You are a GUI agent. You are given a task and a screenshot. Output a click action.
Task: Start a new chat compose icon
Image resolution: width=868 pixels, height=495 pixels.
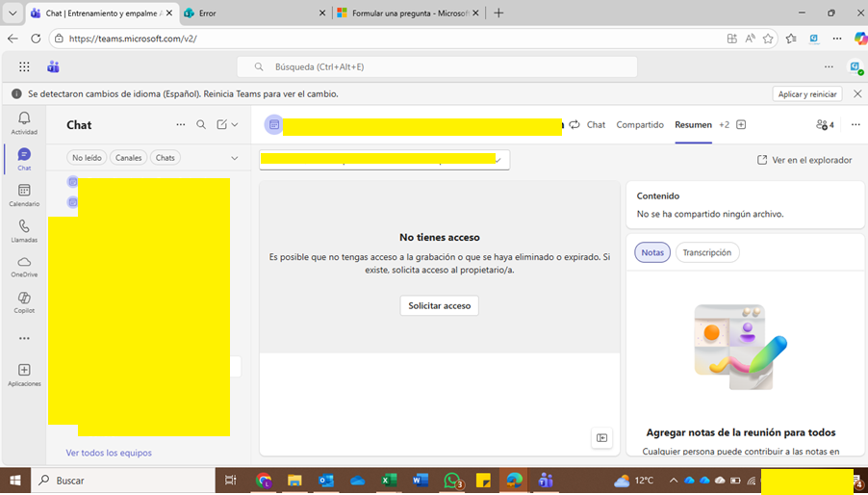[222, 124]
